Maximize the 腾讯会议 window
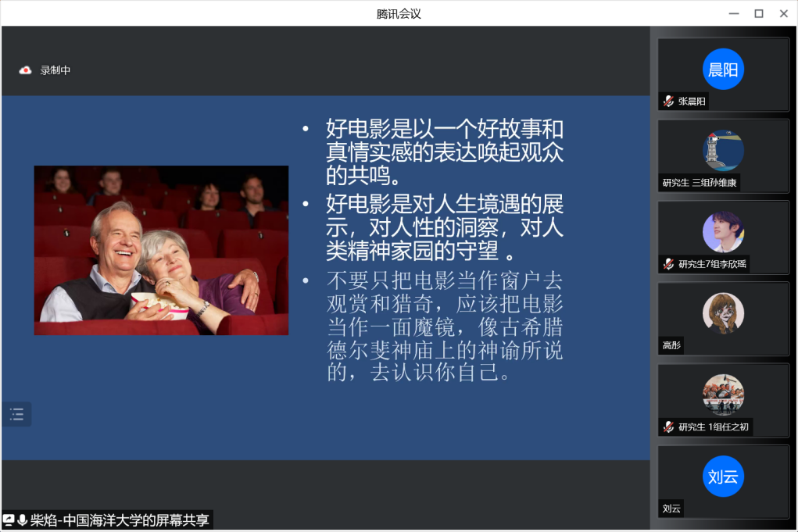This screenshot has width=798, height=532. pos(758,14)
